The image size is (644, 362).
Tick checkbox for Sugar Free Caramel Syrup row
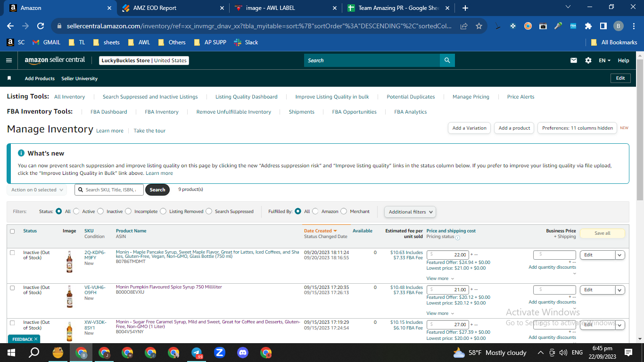click(x=12, y=323)
